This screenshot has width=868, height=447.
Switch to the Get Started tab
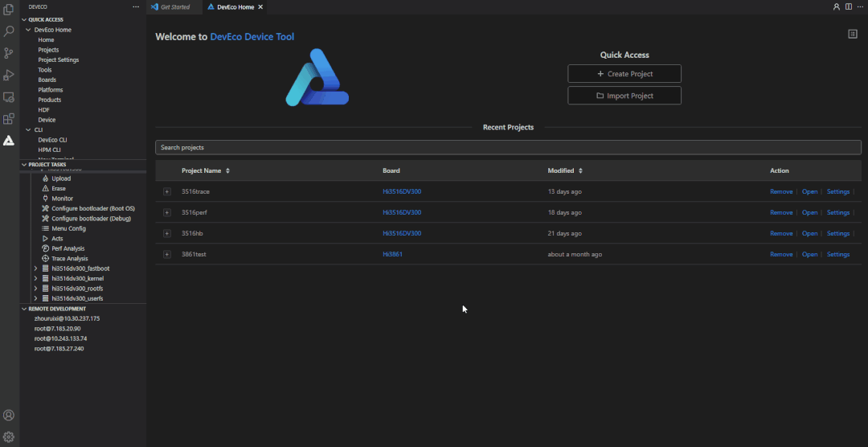(174, 6)
